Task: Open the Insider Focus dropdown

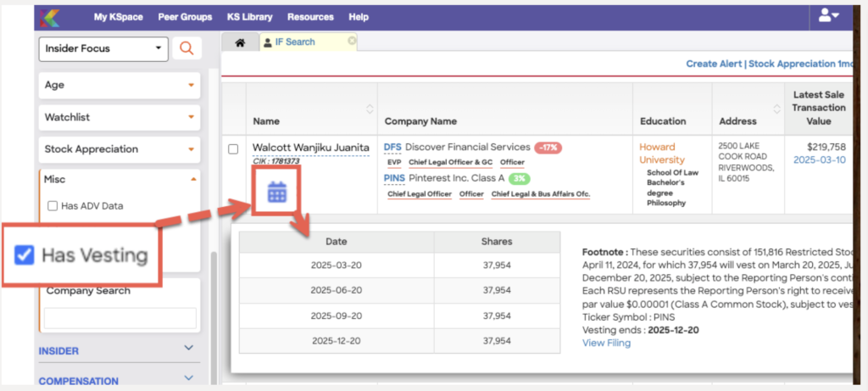Action: pos(103,48)
